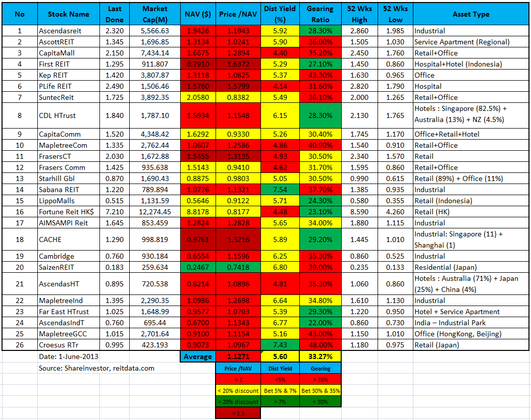This screenshot has width=531, height=420.
Task: Click the Asset Type header cell
Action: pos(471,14)
